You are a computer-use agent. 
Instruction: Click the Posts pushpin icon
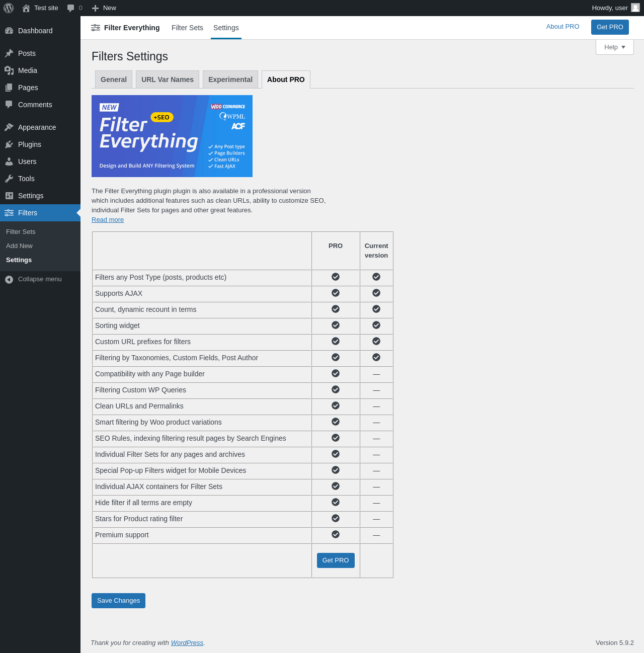click(9, 53)
